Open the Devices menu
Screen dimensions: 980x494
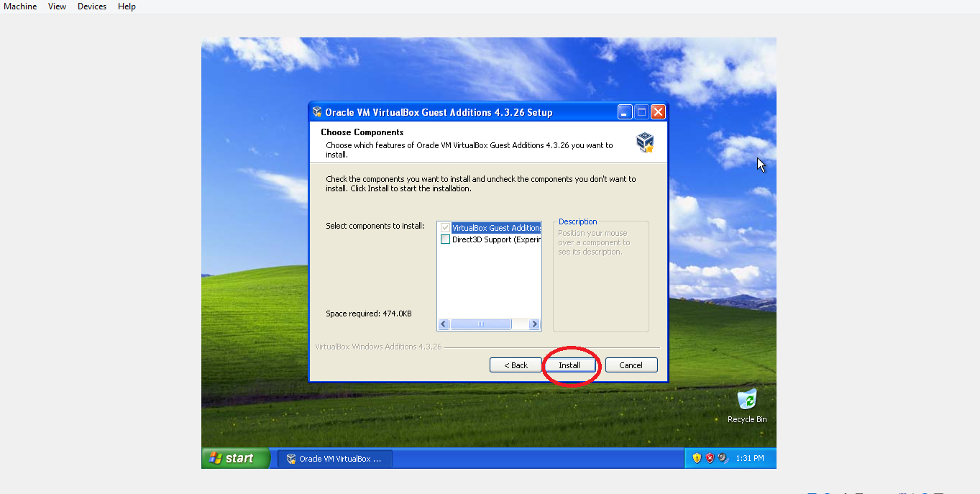pyautogui.click(x=92, y=6)
